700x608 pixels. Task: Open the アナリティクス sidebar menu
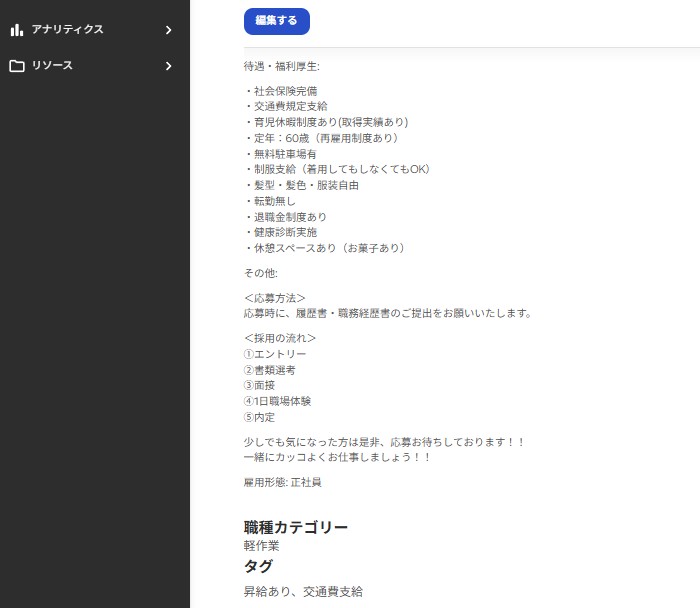pyautogui.click(x=67, y=30)
